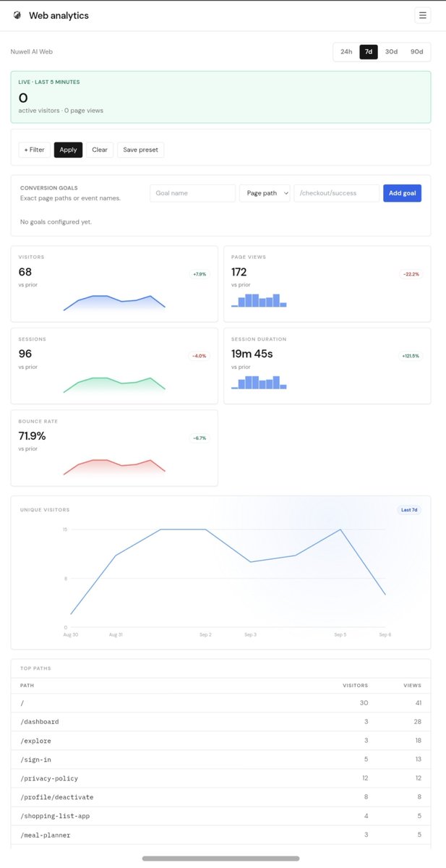Image resolution: width=446 pixels, height=868 pixels.
Task: Select the /privacy-policy path row
Action: [220, 778]
